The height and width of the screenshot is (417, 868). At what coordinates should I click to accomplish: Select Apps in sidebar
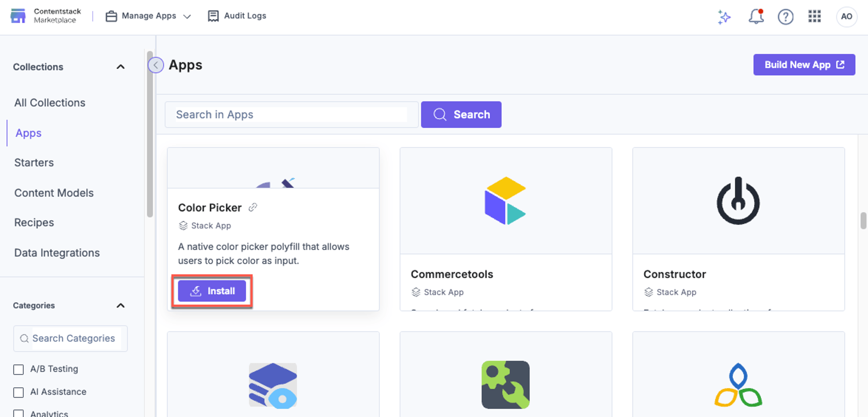pos(29,133)
